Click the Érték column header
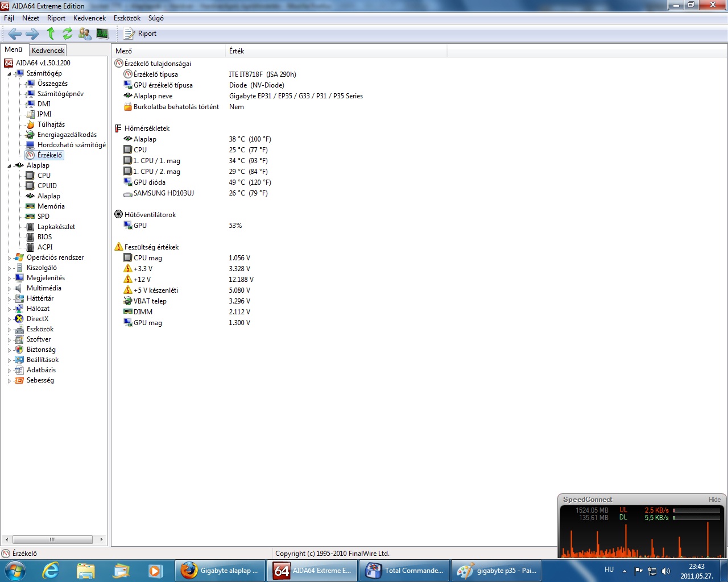This screenshot has height=582, width=728. [336, 51]
